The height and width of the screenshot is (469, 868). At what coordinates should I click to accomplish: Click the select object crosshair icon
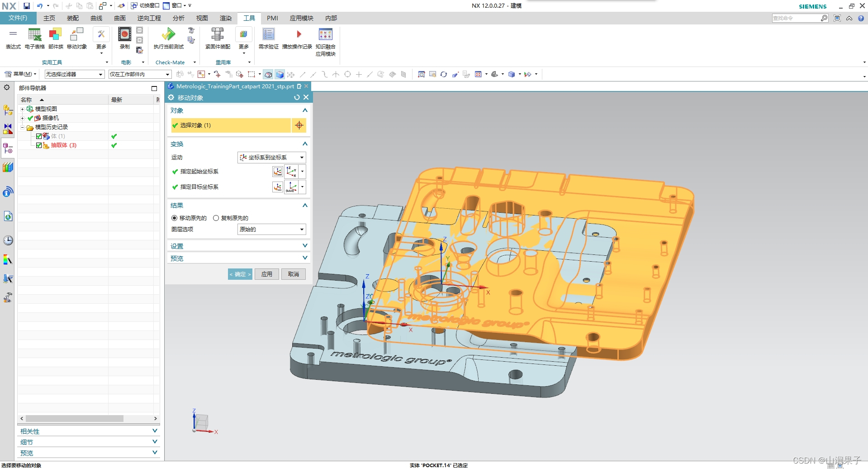(299, 125)
